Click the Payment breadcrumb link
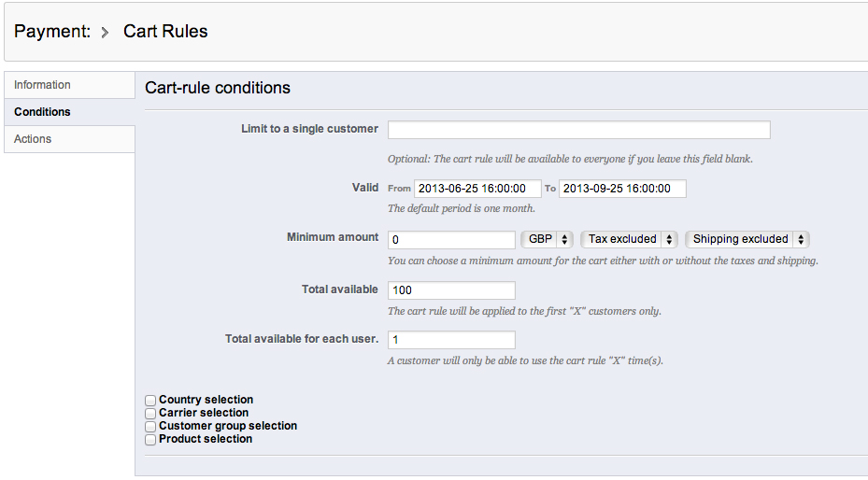Image resolution: width=868 pixels, height=480 pixels. [x=51, y=32]
